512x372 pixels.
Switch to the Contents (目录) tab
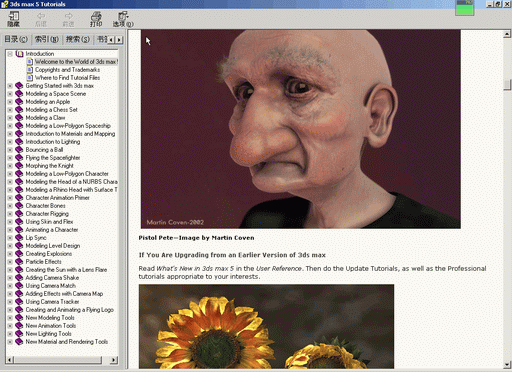[16, 39]
